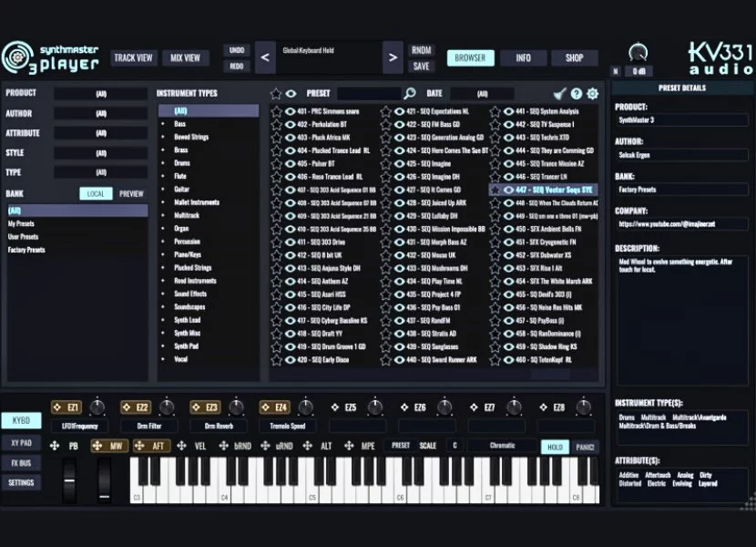Image resolution: width=756 pixels, height=547 pixels.
Task: Click the RNDM random preset button
Action: point(421,50)
